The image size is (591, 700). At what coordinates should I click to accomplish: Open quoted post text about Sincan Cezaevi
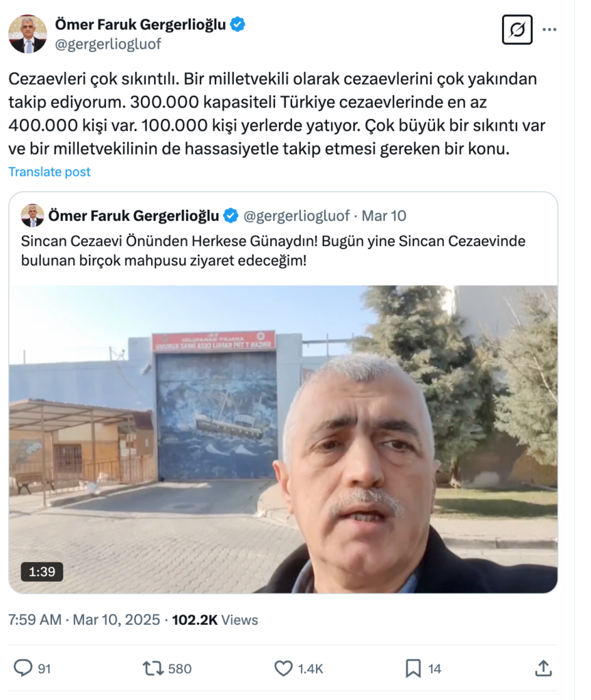273,250
